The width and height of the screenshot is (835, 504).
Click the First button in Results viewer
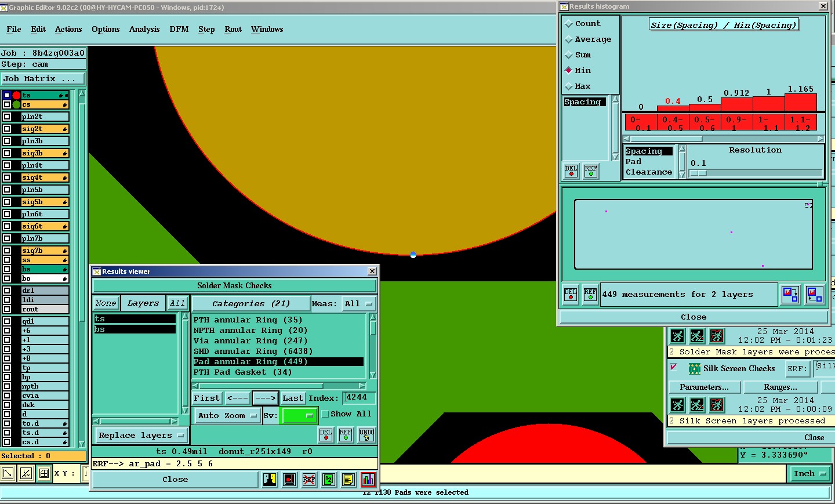click(207, 398)
